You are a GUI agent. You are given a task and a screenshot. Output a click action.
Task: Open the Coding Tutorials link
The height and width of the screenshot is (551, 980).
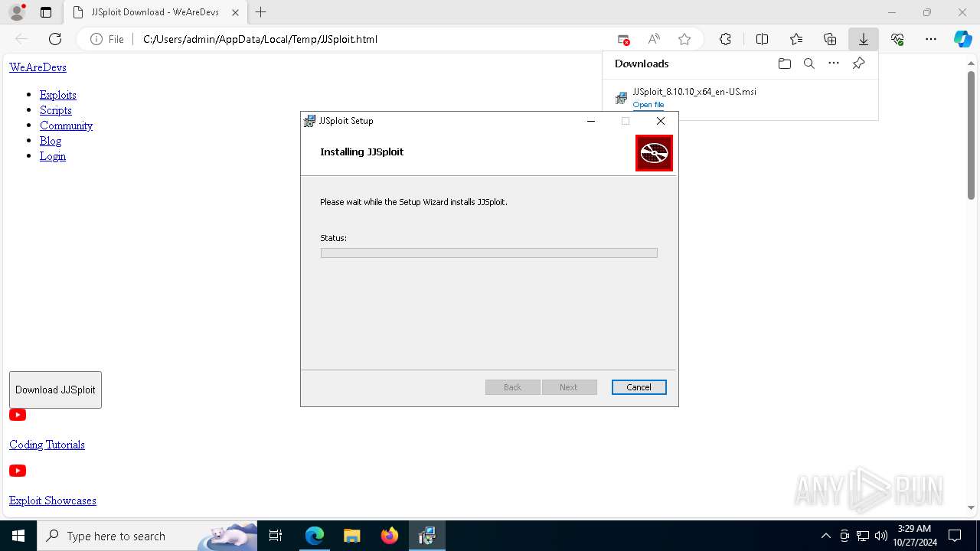47,445
